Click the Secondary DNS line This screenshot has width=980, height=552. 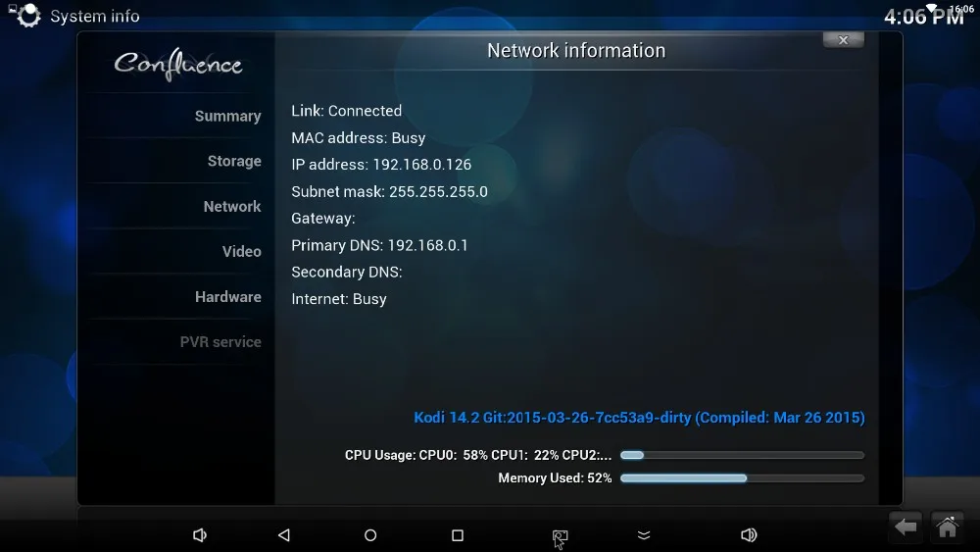pos(347,272)
